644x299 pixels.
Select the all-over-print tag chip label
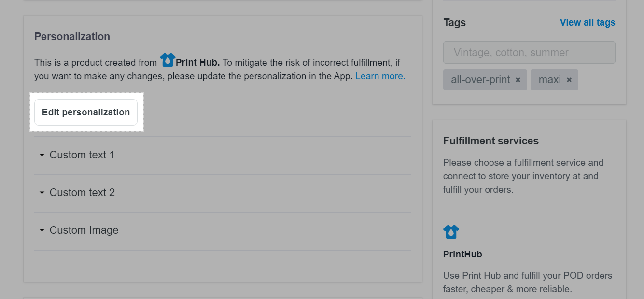[x=480, y=80]
